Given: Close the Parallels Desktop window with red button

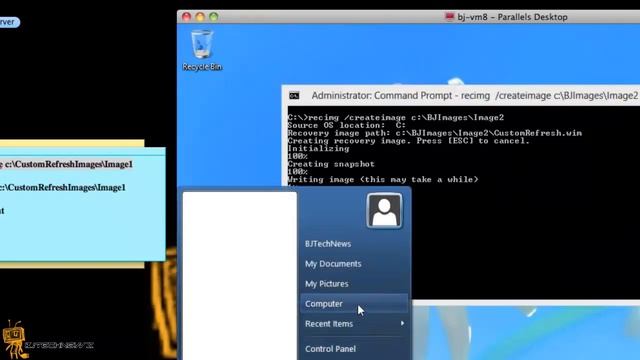Looking at the screenshot, I should click(187, 17).
